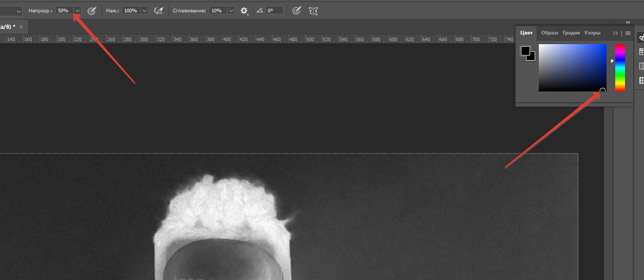Click the Наж.: label
This screenshot has height=280, width=644.
[x=112, y=10]
